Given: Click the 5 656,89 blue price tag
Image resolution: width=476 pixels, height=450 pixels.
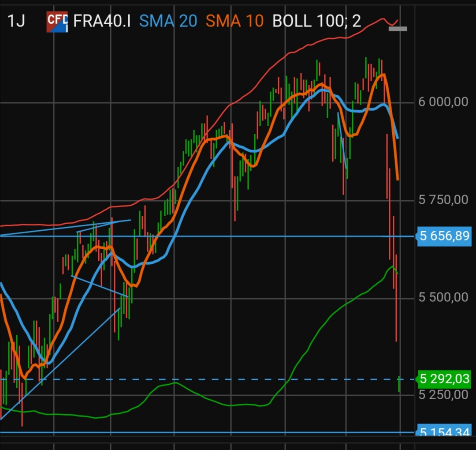Looking at the screenshot, I should 444,236.
